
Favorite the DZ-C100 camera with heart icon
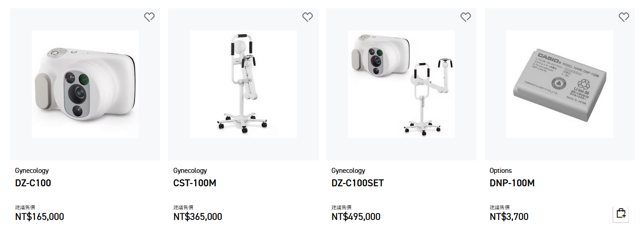(149, 17)
